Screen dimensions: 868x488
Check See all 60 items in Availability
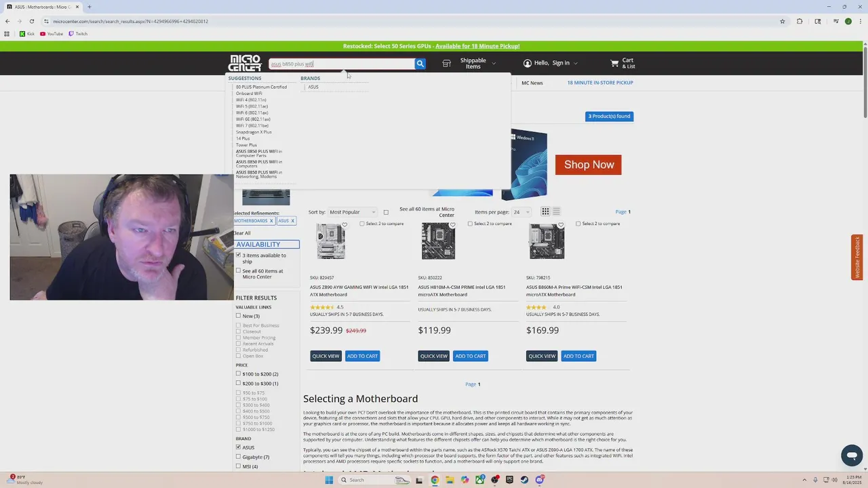(238, 270)
